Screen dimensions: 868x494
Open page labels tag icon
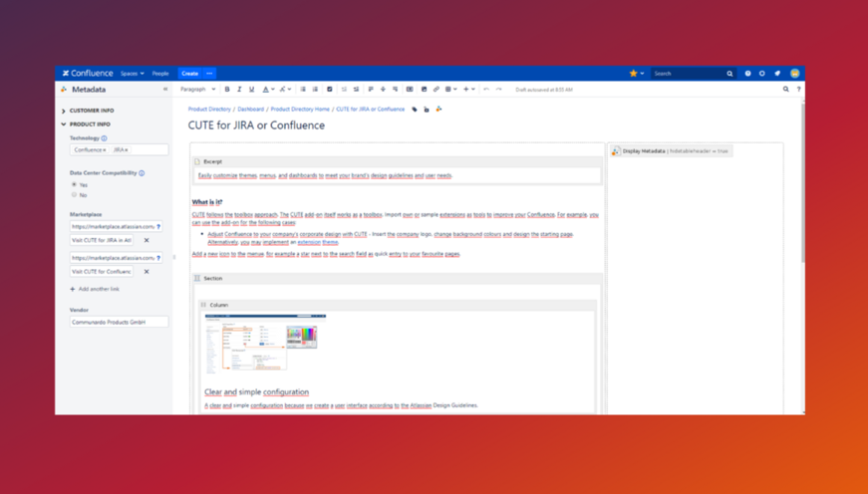[415, 110]
